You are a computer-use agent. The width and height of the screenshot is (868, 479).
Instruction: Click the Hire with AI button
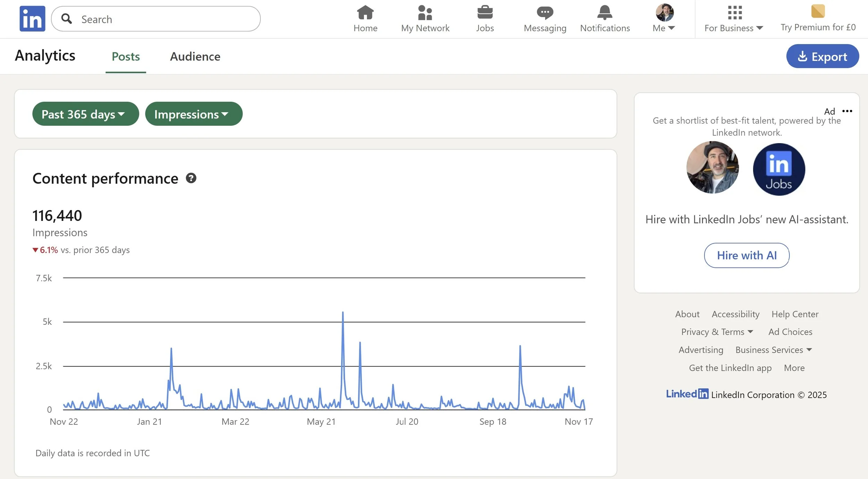click(746, 255)
